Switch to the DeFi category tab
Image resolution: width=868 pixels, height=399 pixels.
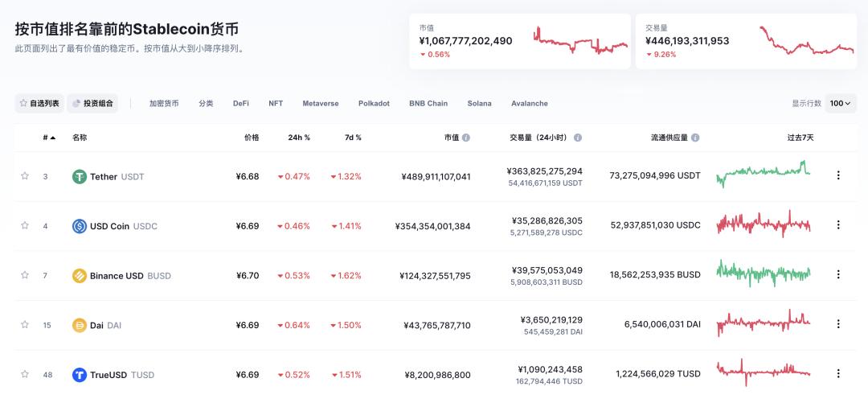click(241, 103)
